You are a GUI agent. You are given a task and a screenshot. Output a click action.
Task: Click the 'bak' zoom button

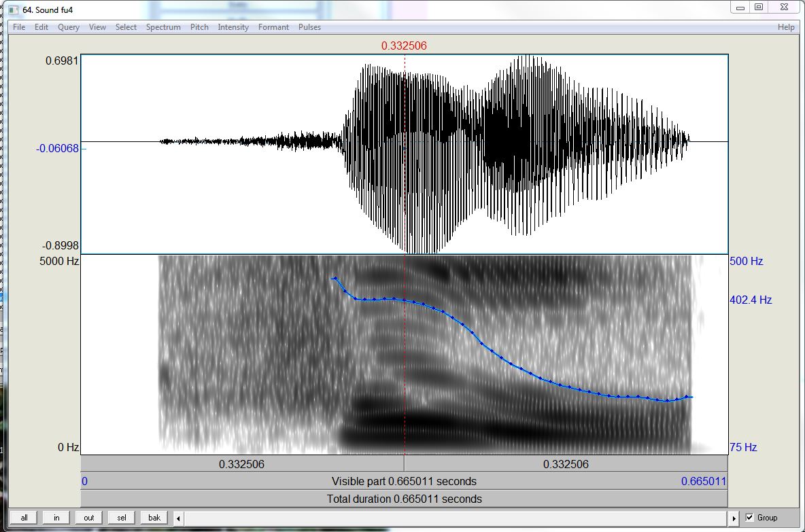[154, 518]
